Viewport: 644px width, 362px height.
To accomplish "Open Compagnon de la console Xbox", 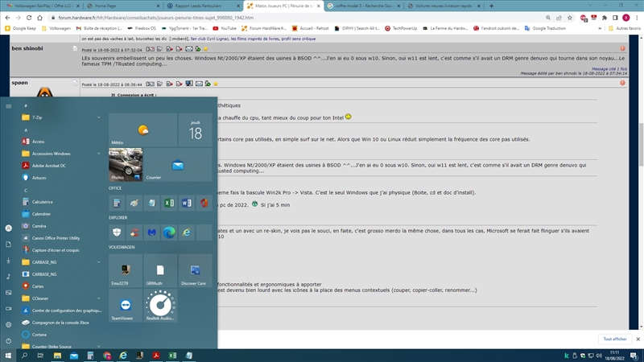I will (62, 323).
